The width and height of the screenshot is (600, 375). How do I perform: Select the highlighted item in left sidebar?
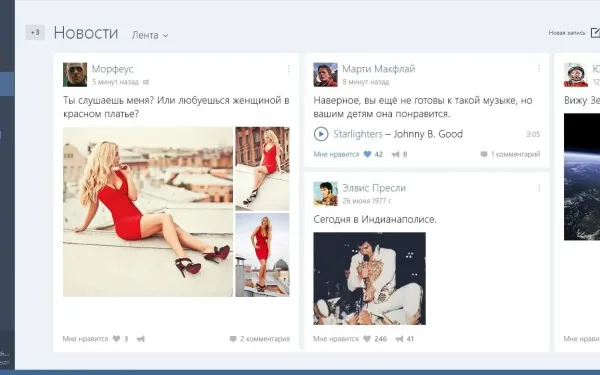pos(7,84)
